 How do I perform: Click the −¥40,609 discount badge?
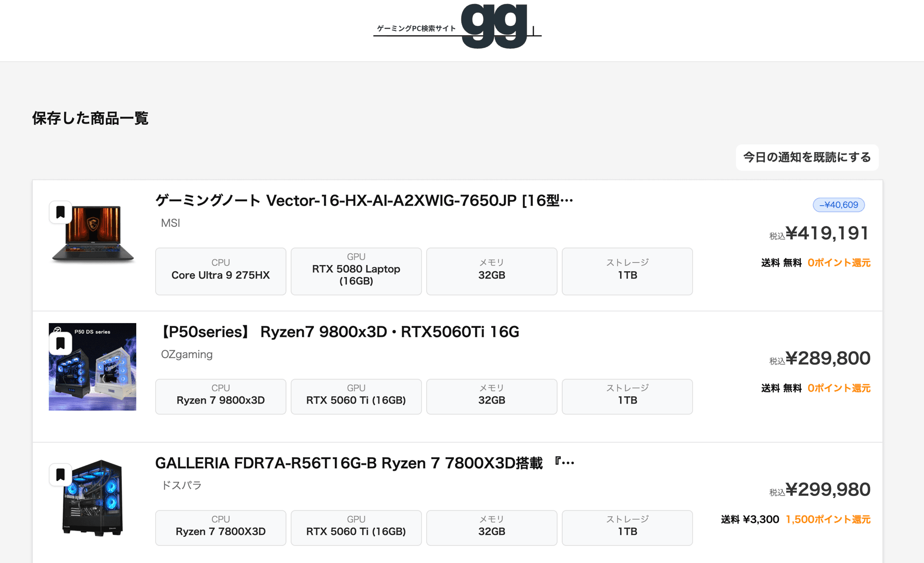click(839, 205)
